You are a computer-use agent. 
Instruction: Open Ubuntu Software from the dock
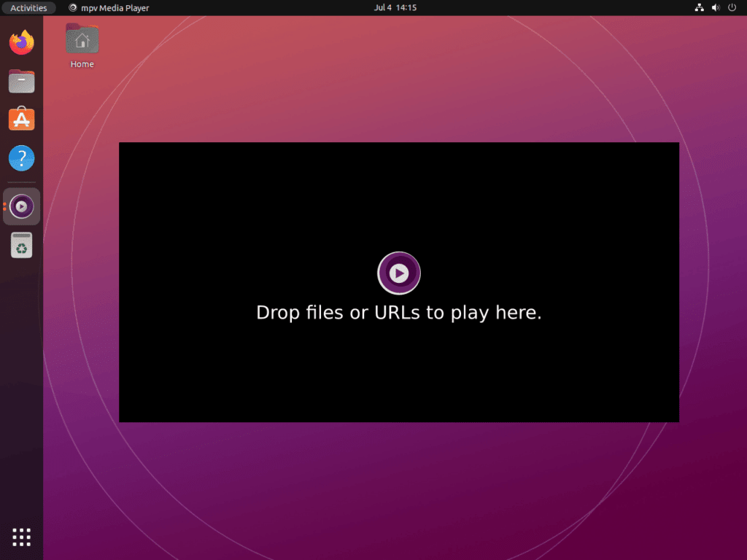[22, 120]
